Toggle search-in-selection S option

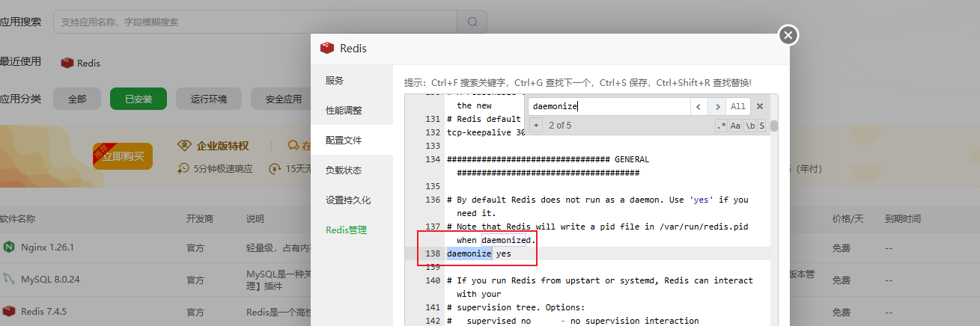(x=761, y=126)
